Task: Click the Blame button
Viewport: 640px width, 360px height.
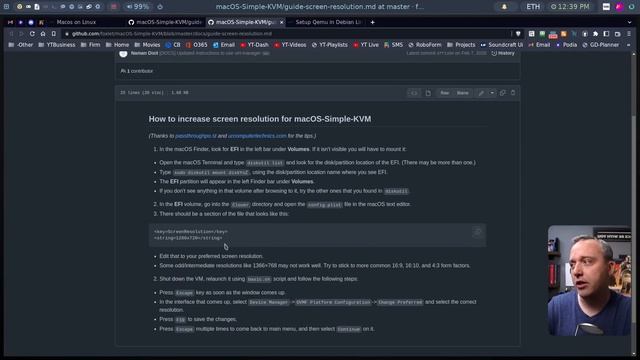Action: [x=462, y=93]
